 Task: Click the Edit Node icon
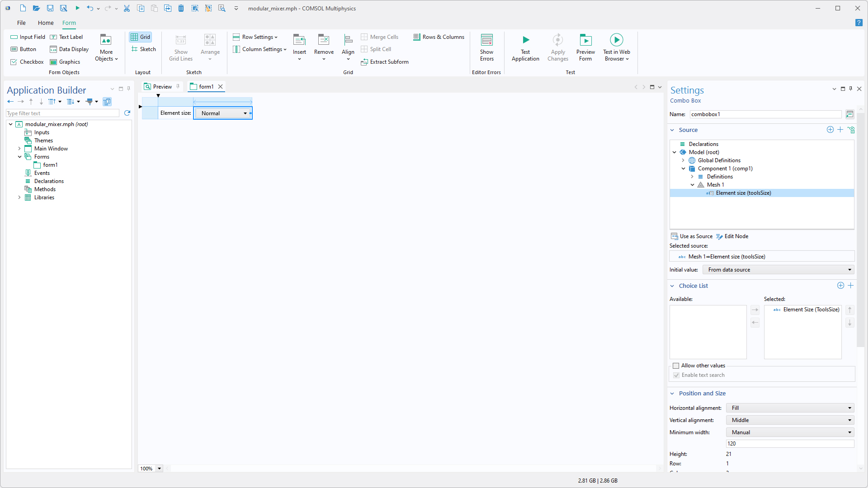coord(720,236)
